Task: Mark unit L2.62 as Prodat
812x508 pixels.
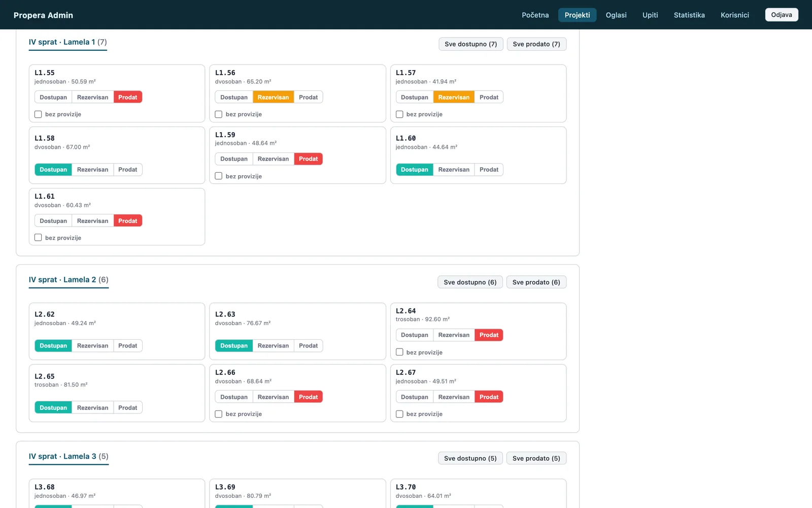Action: click(x=128, y=346)
